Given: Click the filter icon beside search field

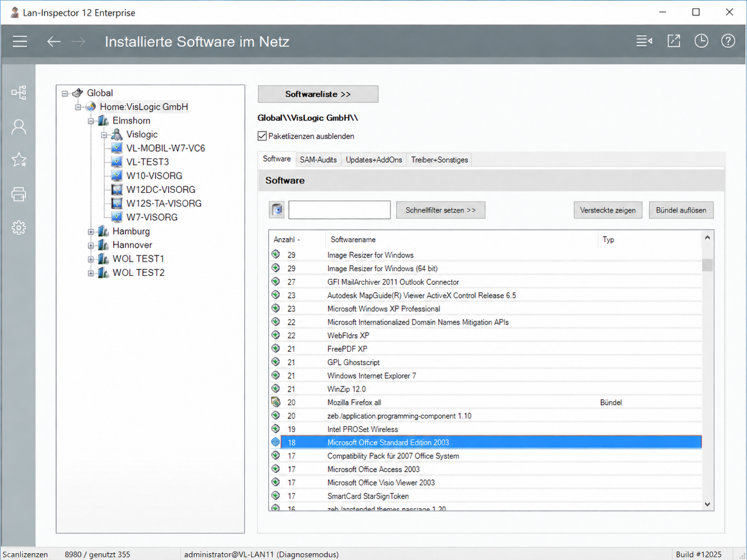Looking at the screenshot, I should click(x=277, y=210).
